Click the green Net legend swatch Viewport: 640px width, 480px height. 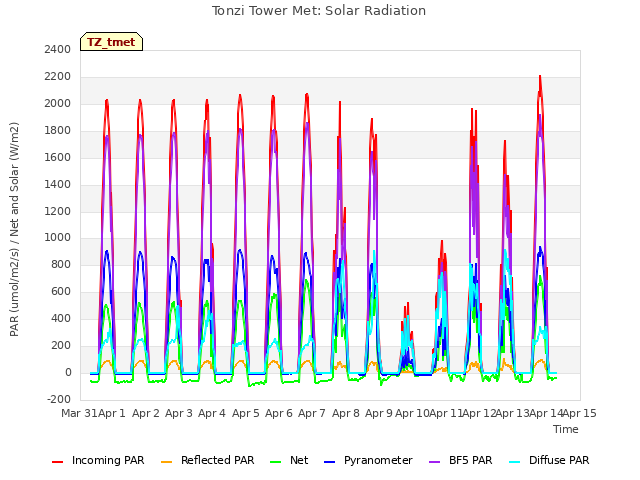point(276,462)
